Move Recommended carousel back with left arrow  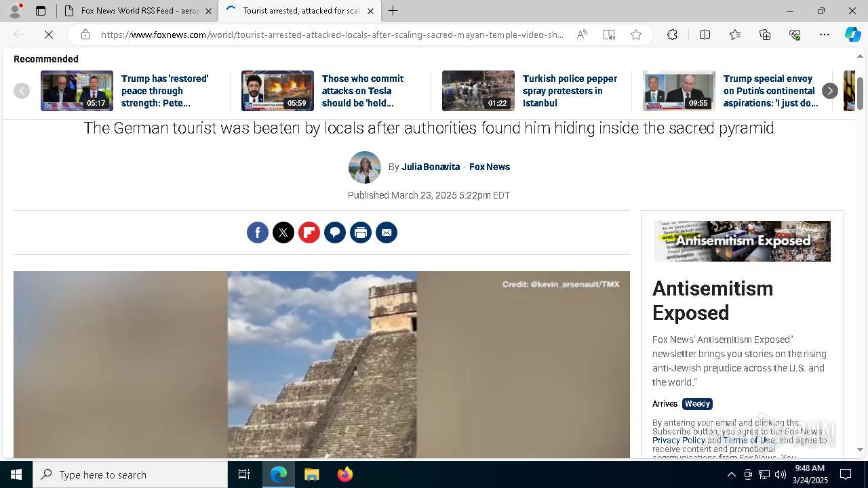coord(22,91)
